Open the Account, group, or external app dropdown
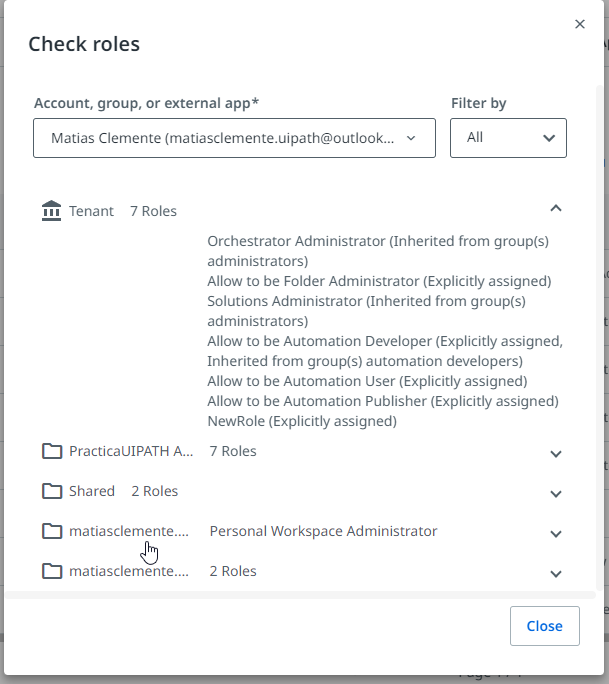 234,138
